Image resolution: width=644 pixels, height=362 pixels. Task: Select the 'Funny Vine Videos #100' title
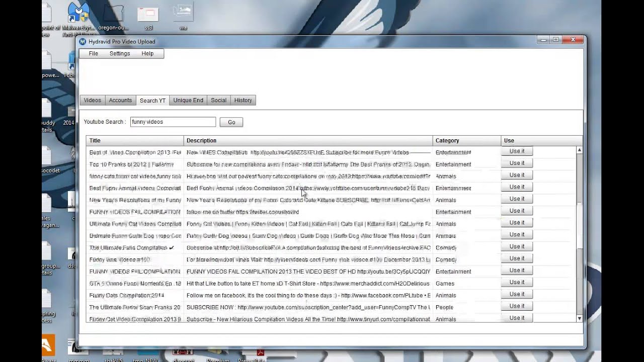(119, 260)
